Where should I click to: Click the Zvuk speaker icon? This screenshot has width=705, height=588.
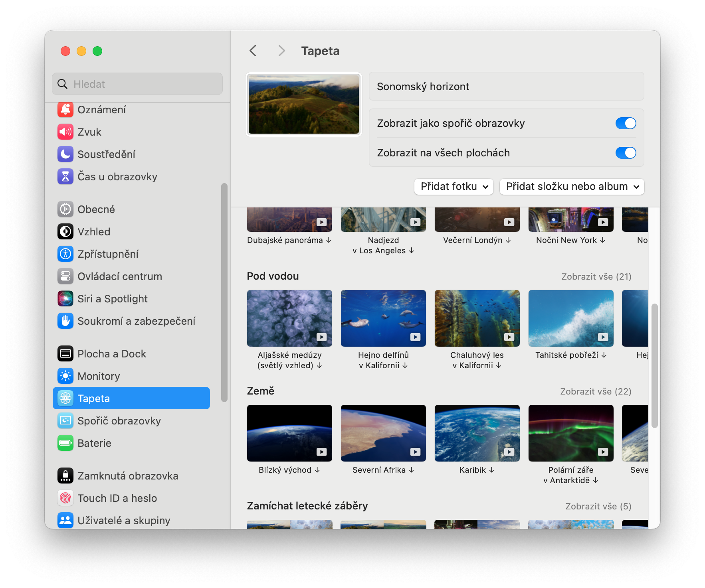[x=65, y=132]
